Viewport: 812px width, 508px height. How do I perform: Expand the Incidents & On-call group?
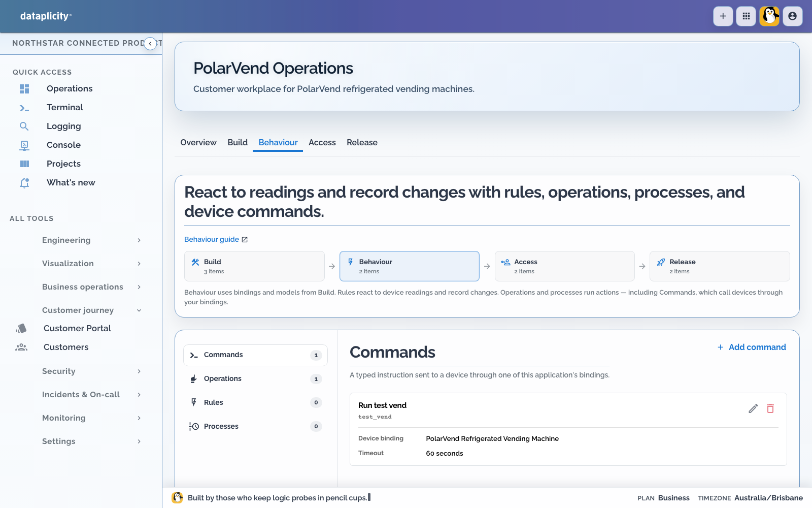click(x=91, y=395)
